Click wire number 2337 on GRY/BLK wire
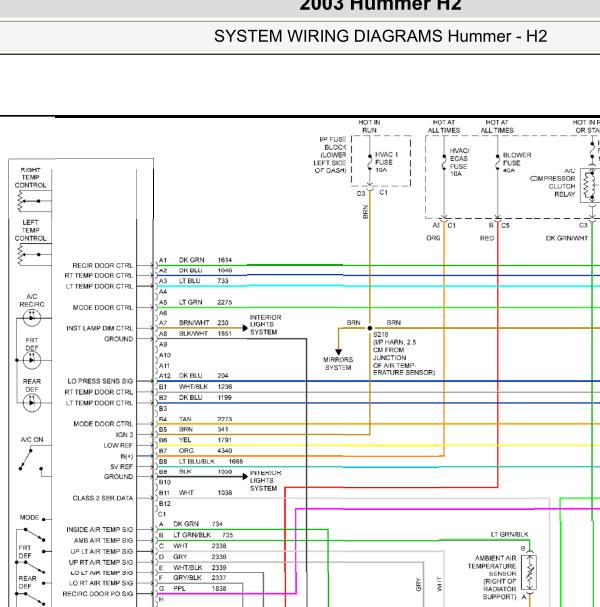This screenshot has width=600, height=607. click(x=219, y=578)
